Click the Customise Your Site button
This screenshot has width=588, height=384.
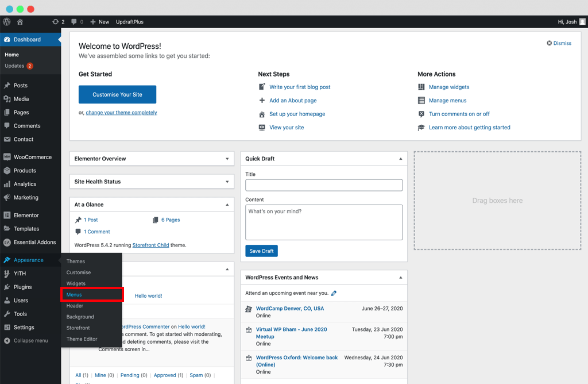(x=117, y=94)
